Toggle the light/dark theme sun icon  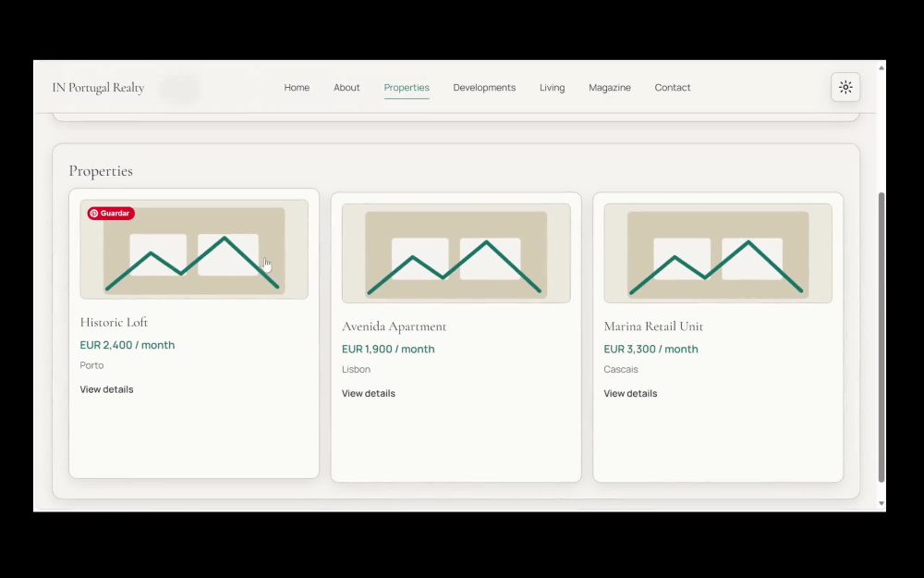[x=845, y=87]
